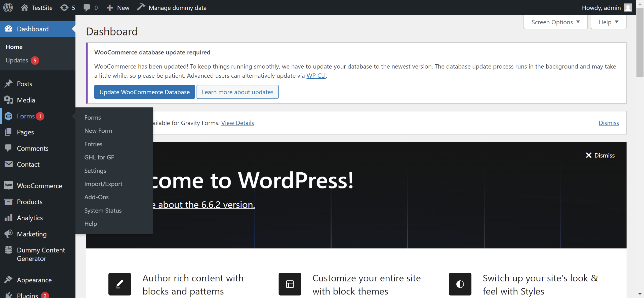644x298 pixels.
Task: Click the page vertical scrollbar thumb
Action: coord(640,43)
